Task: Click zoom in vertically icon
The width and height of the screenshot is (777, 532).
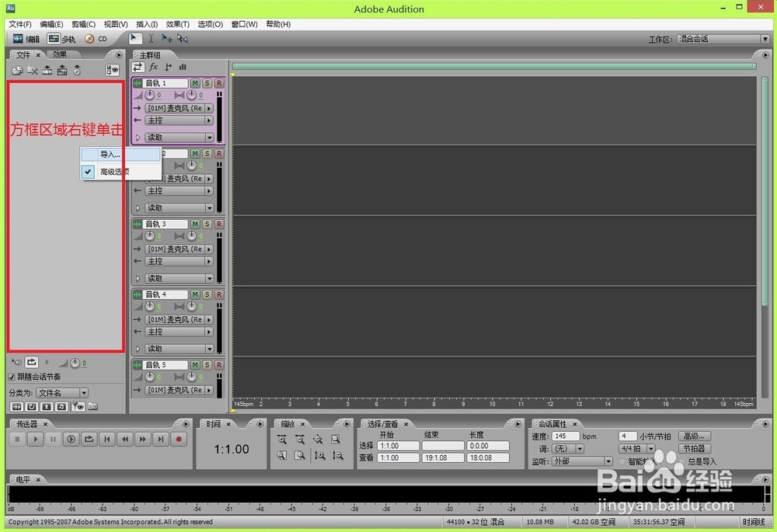Action: pyautogui.click(x=319, y=455)
